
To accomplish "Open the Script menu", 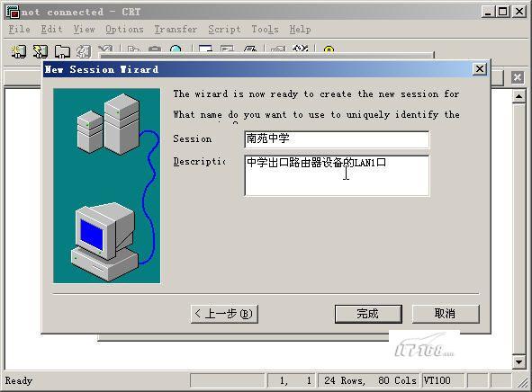I will click(224, 30).
